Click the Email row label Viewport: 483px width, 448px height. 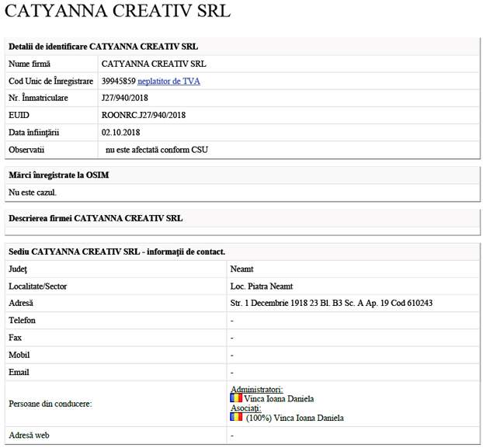tap(19, 372)
